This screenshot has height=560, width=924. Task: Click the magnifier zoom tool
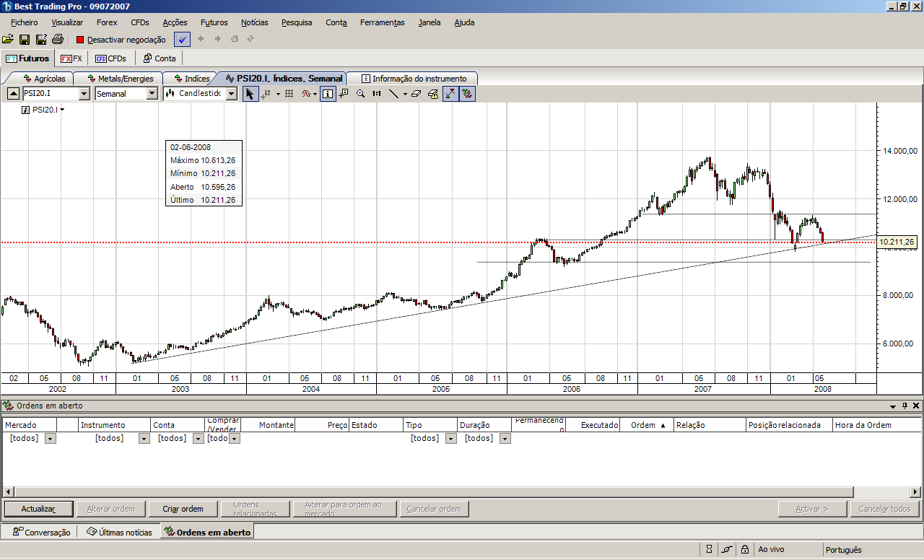pos(360,94)
